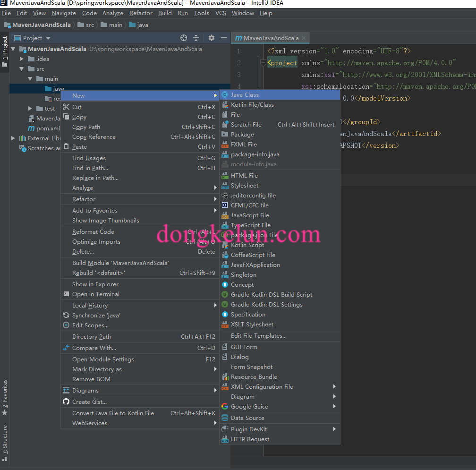Click the Google Guice icon

[x=225, y=407]
